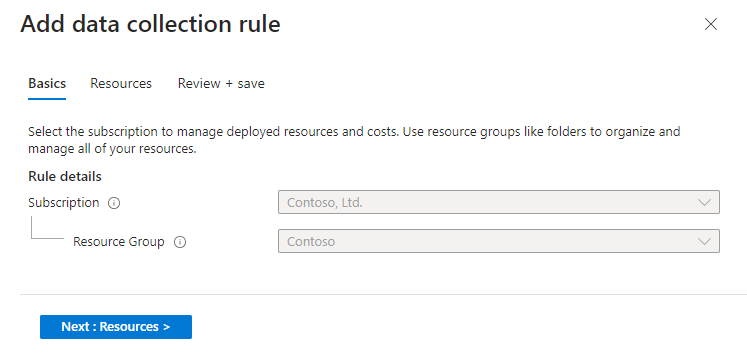Click the Resource Group field label

point(119,242)
